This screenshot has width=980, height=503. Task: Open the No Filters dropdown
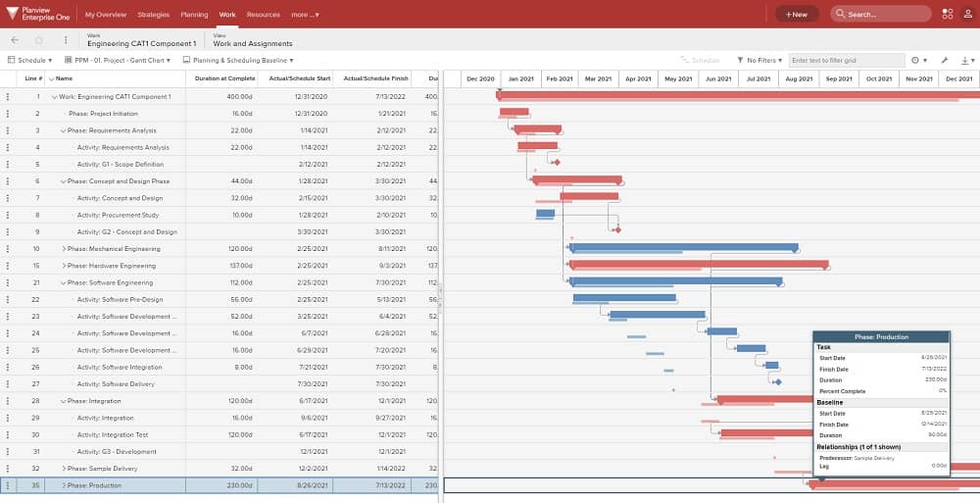pos(759,61)
